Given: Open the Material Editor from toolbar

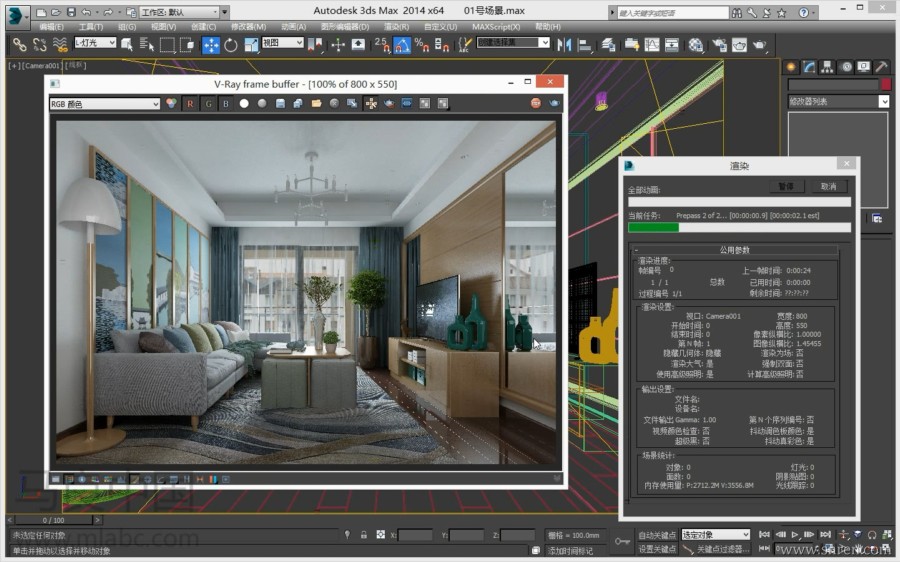Looking at the screenshot, I should point(695,45).
